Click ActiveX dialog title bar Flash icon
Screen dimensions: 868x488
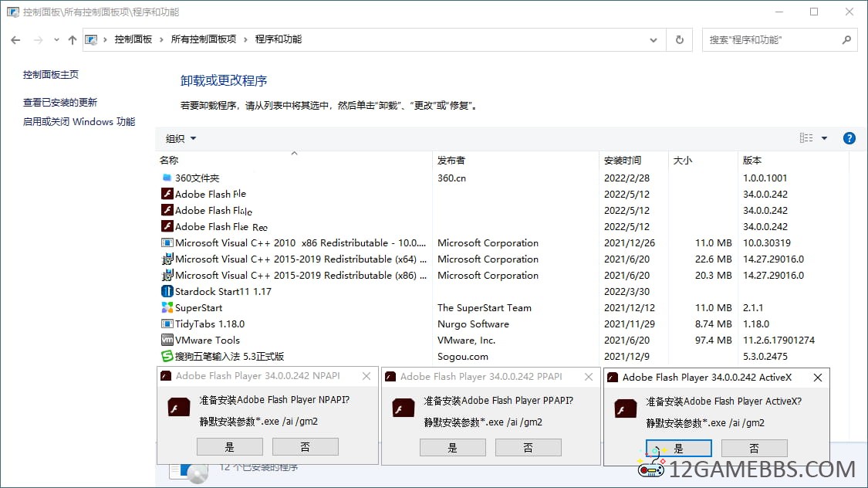click(x=613, y=378)
